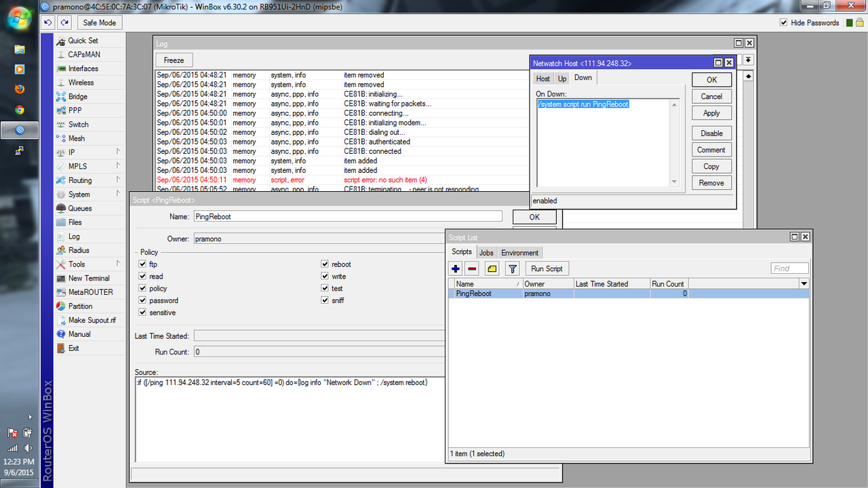868x488 pixels.
Task: Switch to the Jobs tab
Action: pos(487,253)
